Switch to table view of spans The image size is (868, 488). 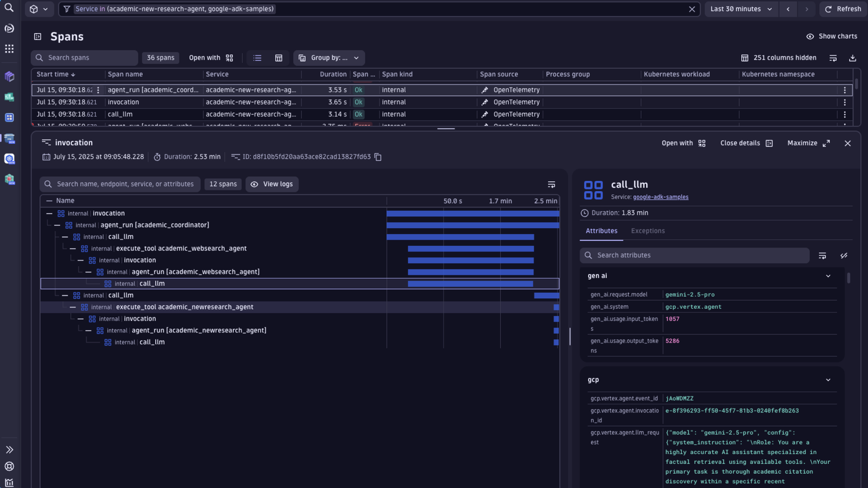click(x=278, y=58)
